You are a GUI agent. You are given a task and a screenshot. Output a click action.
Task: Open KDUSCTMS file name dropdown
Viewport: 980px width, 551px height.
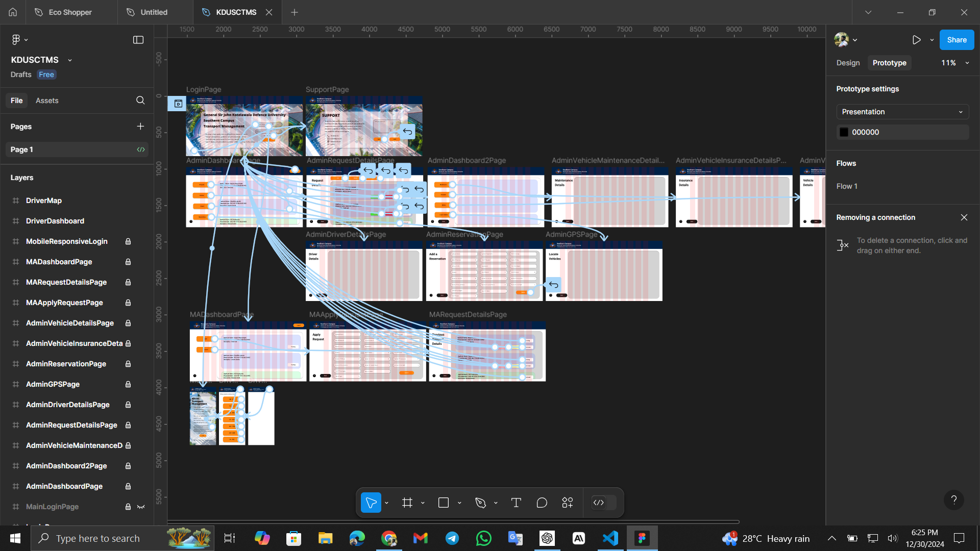(x=70, y=60)
